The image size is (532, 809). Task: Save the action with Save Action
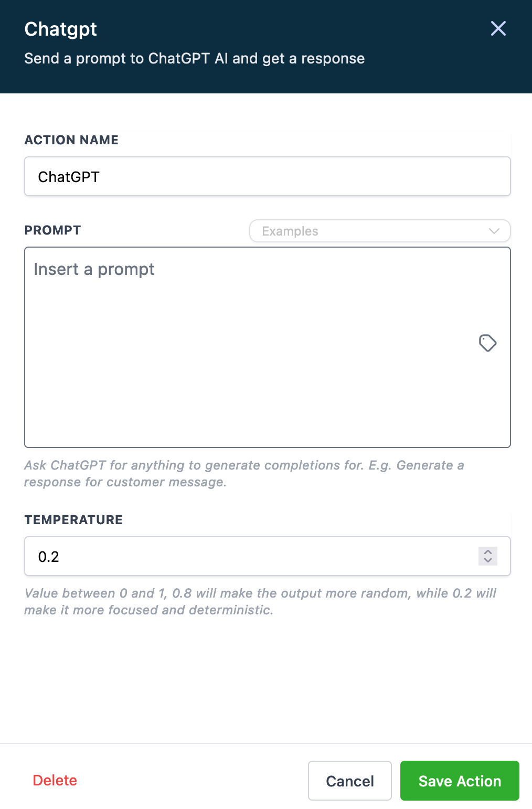pyautogui.click(x=460, y=781)
